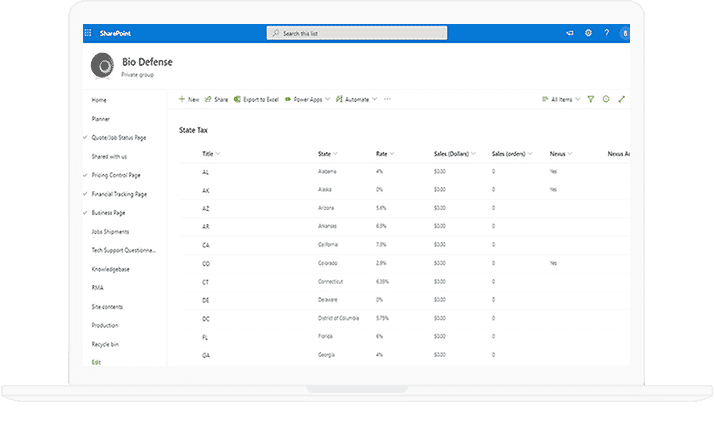
Task: Expand the Automate dropdown menu
Action: pyautogui.click(x=356, y=100)
